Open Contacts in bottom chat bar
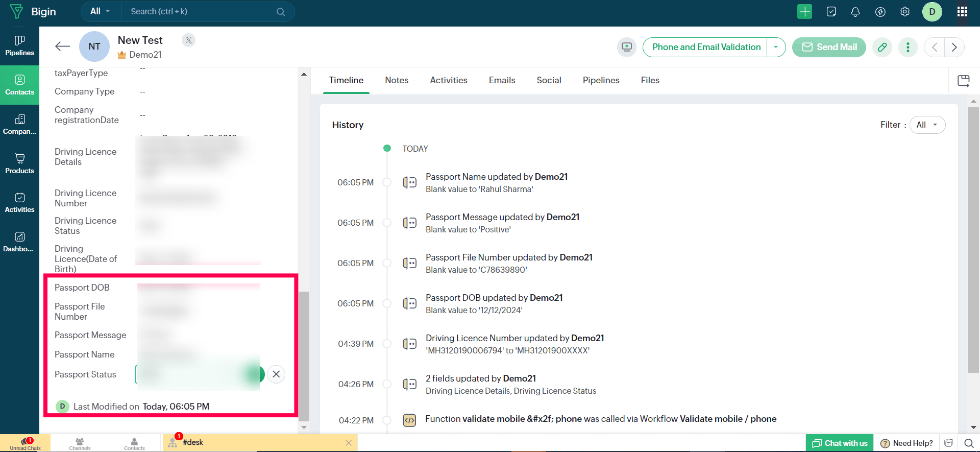The height and width of the screenshot is (452, 980). (134, 443)
